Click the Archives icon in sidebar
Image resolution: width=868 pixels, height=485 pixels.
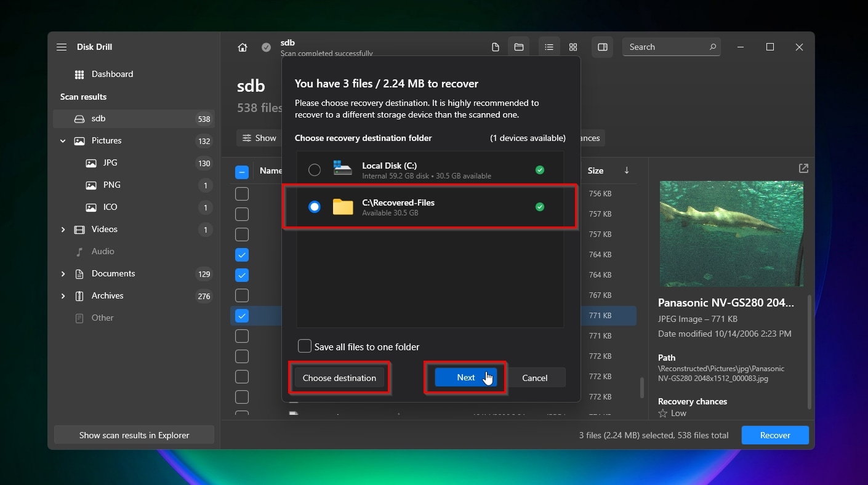(x=79, y=296)
